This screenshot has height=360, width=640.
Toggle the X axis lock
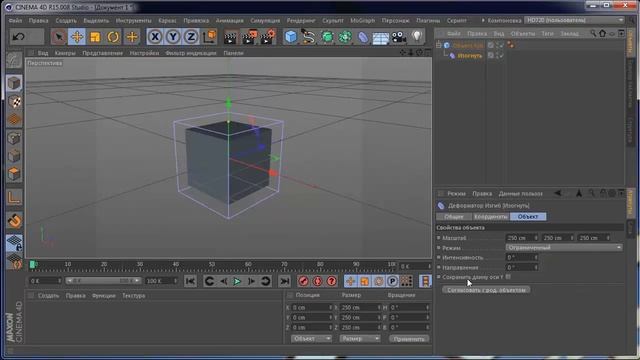coord(155,37)
